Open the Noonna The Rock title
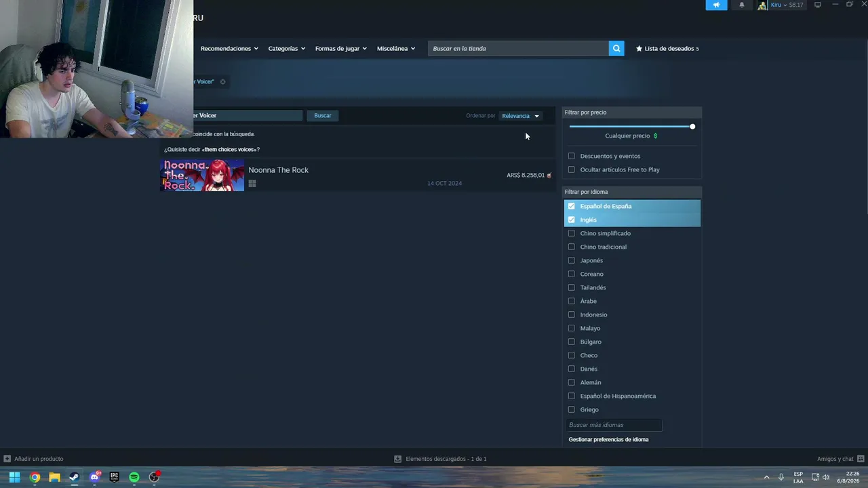The height and width of the screenshot is (488, 868). 278,170
